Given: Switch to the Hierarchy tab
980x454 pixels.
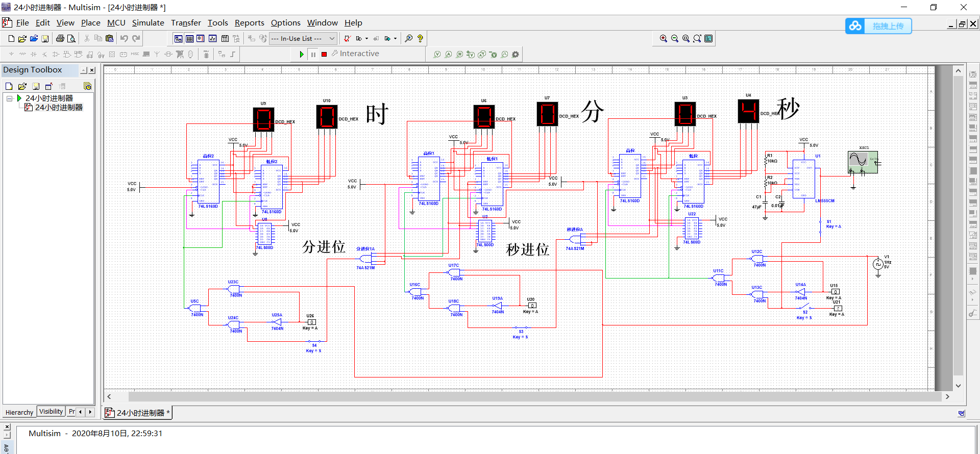Looking at the screenshot, I should coord(19,412).
